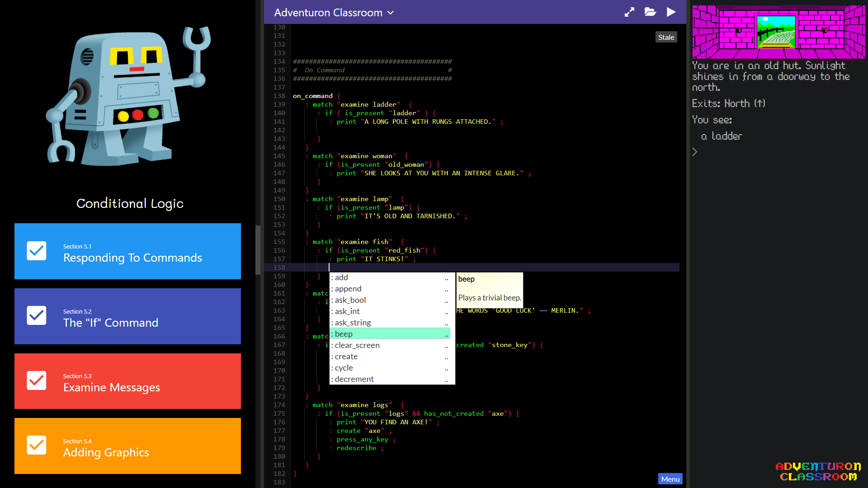Toggle the Section 5.4 checkbox

point(37,446)
